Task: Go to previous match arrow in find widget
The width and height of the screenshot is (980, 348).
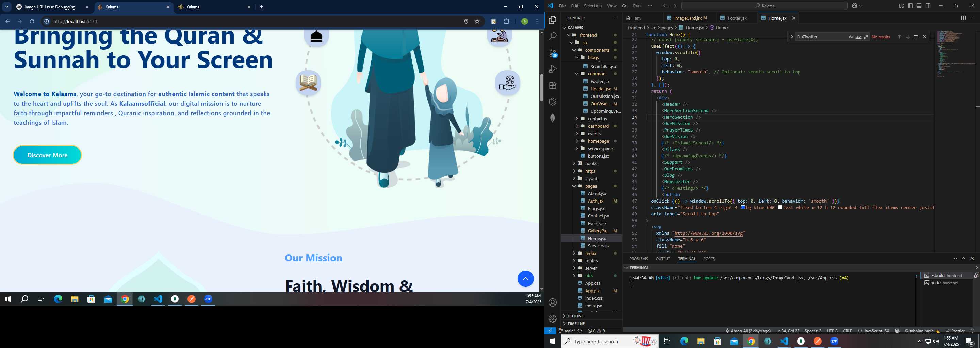Action: click(899, 37)
